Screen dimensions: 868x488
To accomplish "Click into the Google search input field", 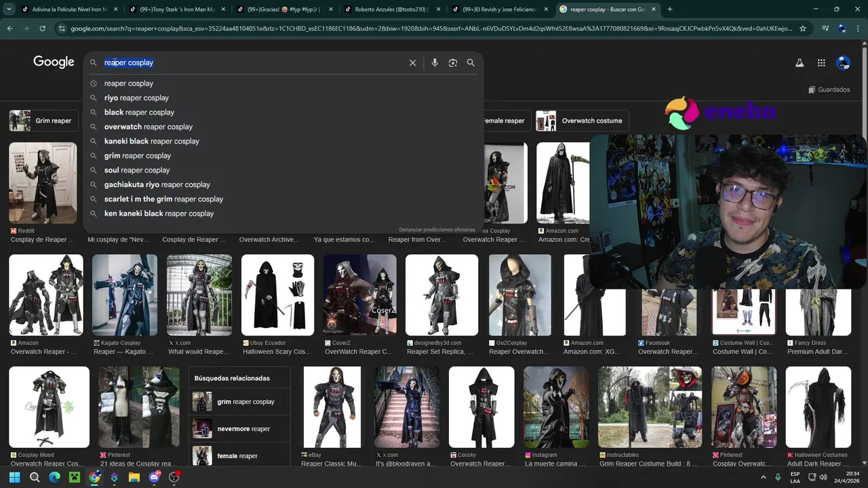I will click(x=254, y=62).
